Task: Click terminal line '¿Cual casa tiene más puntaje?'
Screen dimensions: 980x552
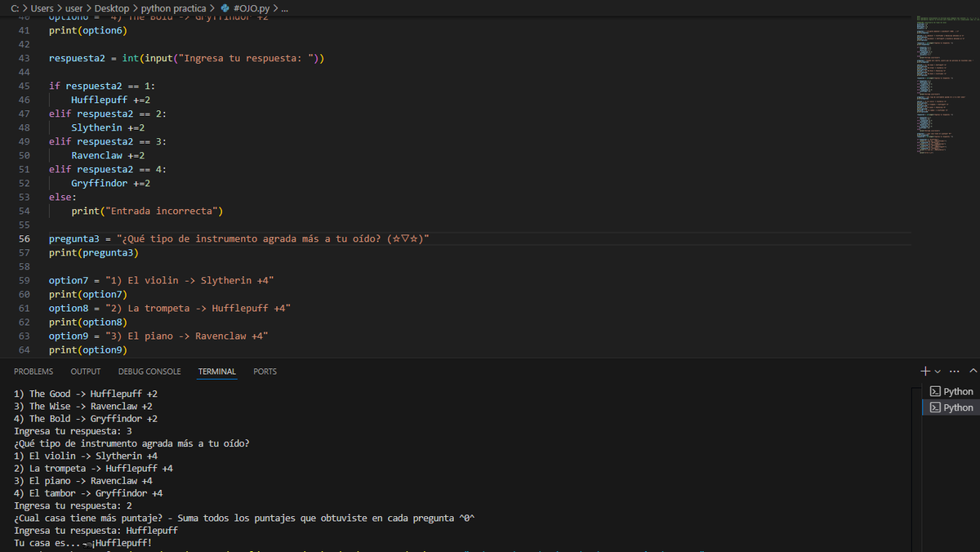Action: [x=245, y=518]
